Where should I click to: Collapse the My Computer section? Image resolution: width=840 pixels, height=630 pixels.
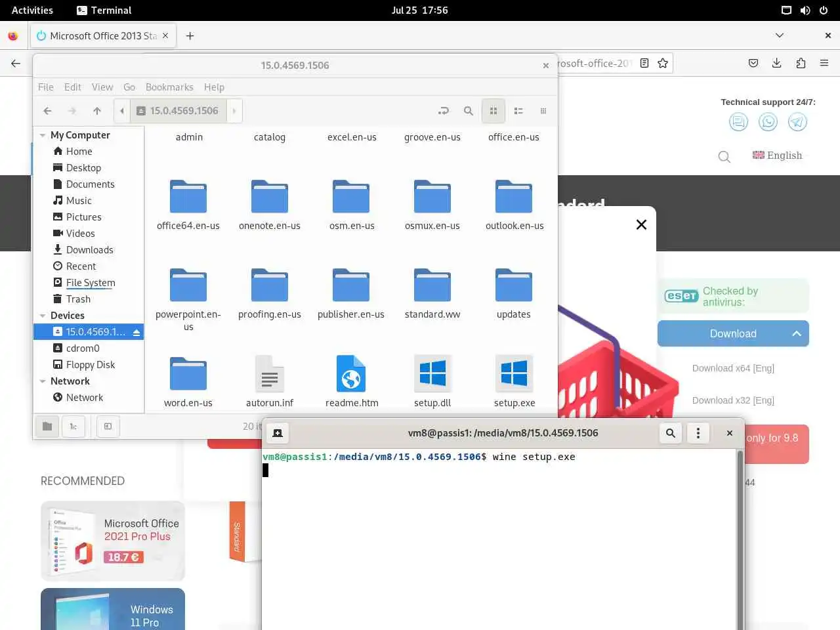point(43,135)
